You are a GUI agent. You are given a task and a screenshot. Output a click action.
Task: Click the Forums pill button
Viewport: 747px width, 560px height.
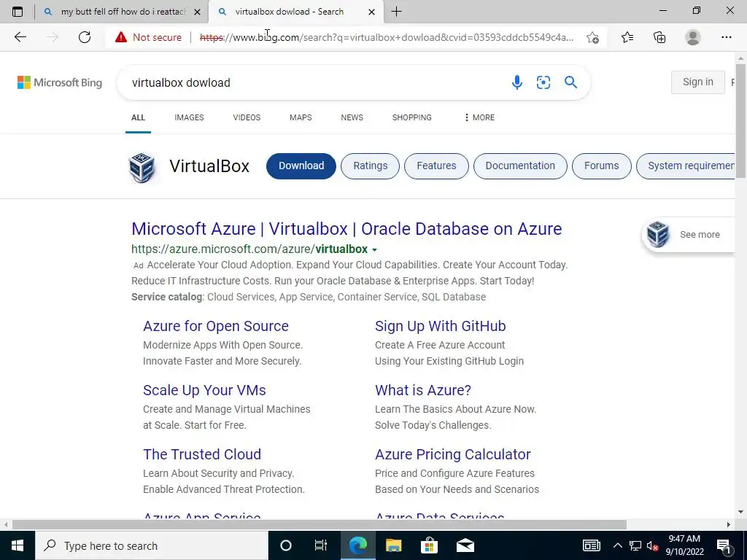pos(602,166)
